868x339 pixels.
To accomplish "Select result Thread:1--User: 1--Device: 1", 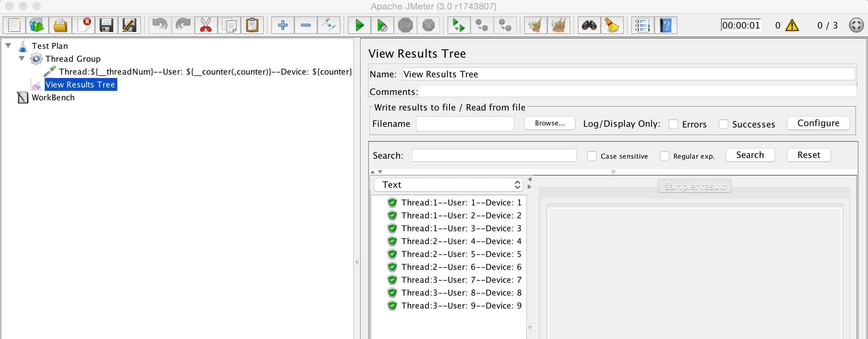I will pos(461,203).
